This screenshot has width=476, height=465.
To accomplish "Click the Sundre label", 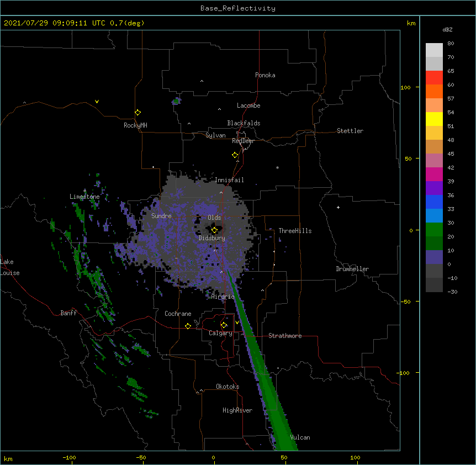I will coord(161,216).
